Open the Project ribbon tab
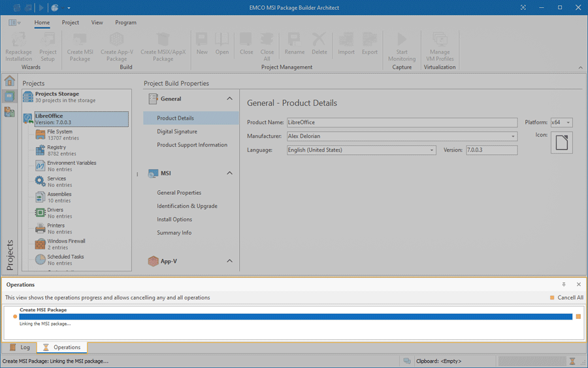This screenshot has width=588, height=368. (71, 22)
